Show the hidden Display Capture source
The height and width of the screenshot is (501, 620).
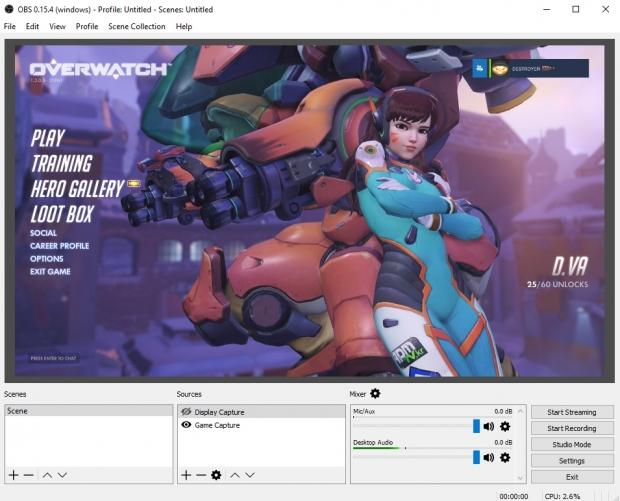click(186, 412)
